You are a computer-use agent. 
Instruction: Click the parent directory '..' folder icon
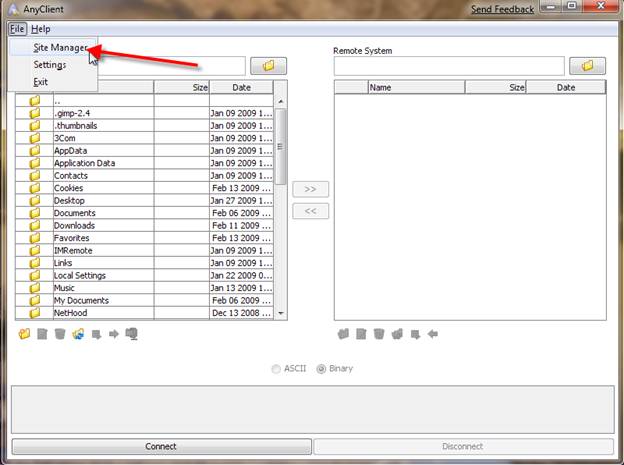35,101
